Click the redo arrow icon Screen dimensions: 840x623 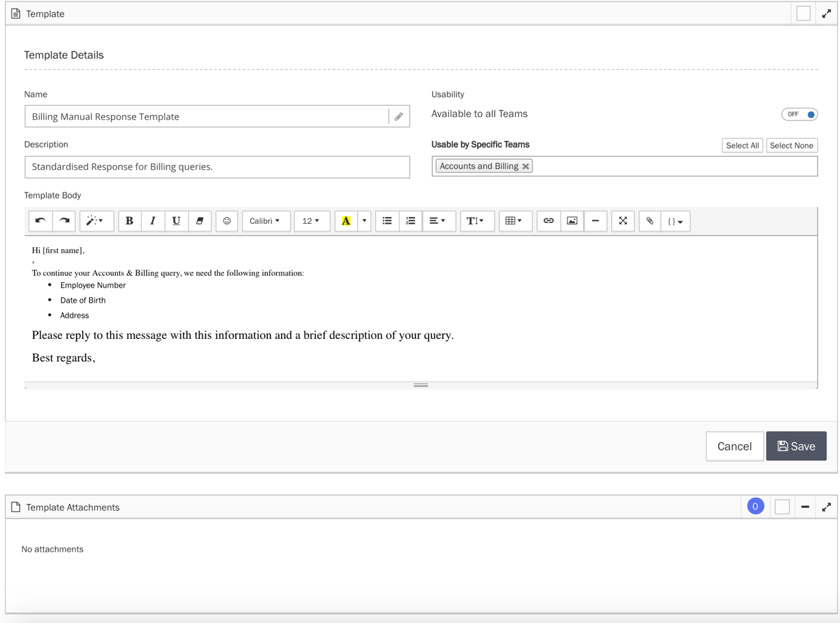coord(64,221)
